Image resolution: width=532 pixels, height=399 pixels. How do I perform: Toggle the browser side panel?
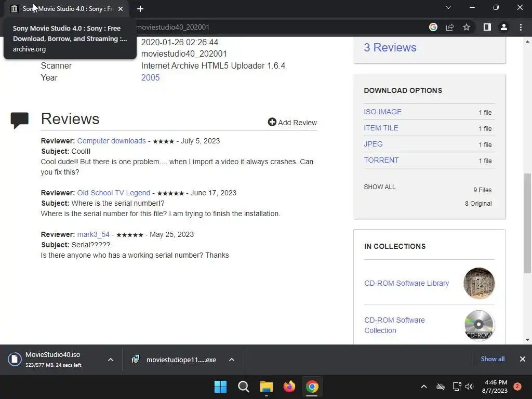(x=487, y=27)
